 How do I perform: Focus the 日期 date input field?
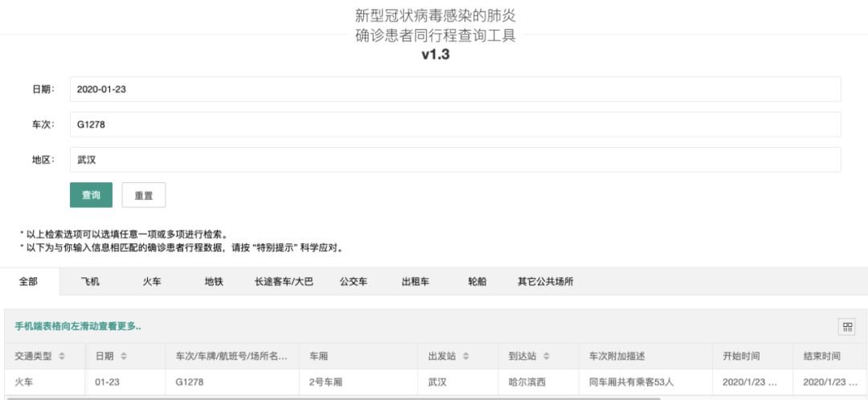coord(455,89)
